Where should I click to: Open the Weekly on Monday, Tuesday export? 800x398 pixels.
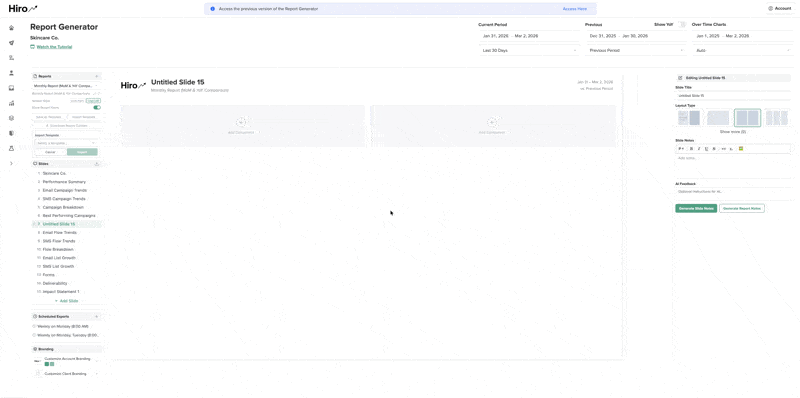(x=65, y=335)
